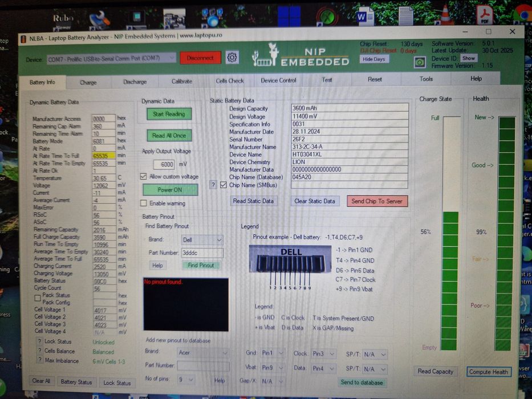
Task: Open the Find Battery Pinout Brand Dell dropdown
Action: pos(202,240)
